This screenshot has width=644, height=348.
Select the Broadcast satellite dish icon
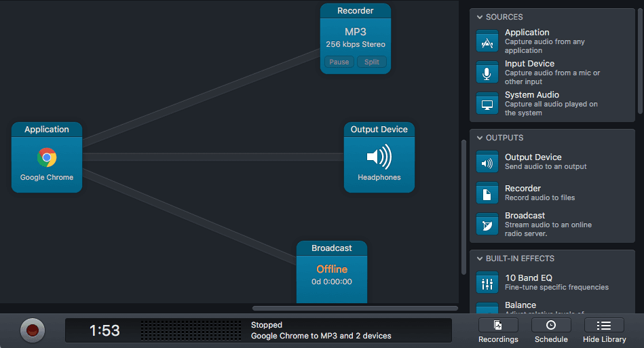(x=487, y=225)
